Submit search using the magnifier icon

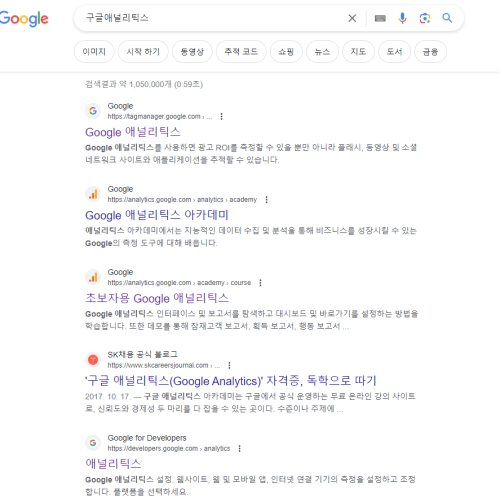tap(447, 18)
